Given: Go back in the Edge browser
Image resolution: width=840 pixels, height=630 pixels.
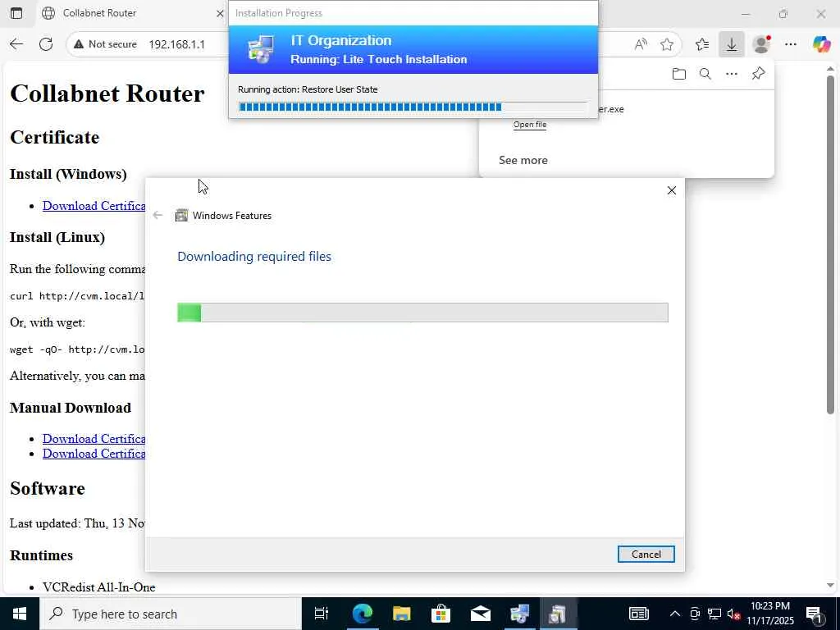Looking at the screenshot, I should 16,44.
